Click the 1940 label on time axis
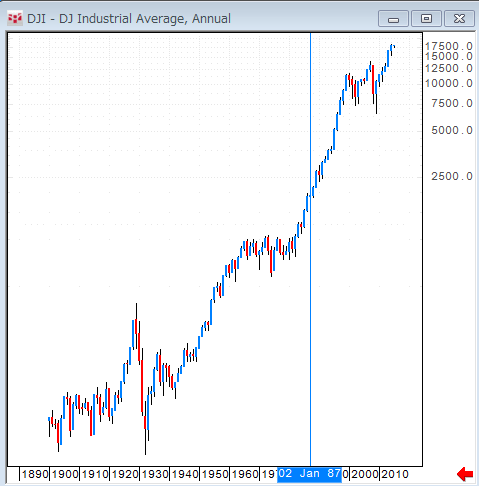479x486 pixels. [x=185, y=474]
